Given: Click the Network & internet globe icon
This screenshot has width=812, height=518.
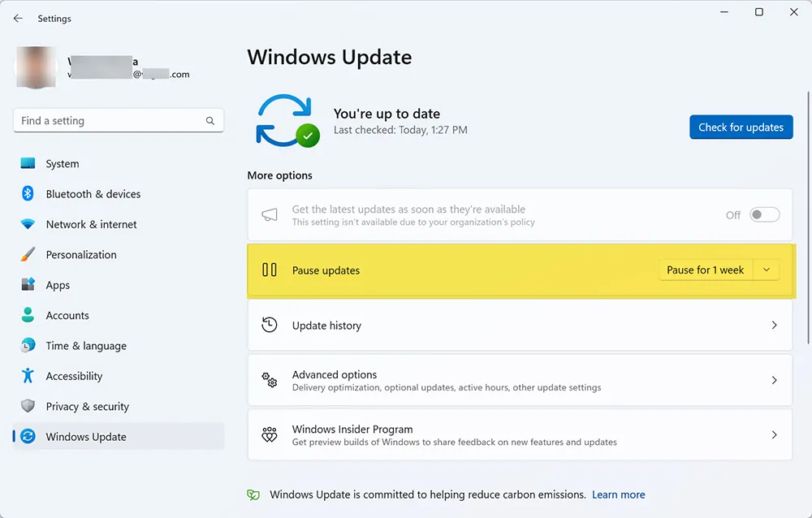Looking at the screenshot, I should pos(27,224).
